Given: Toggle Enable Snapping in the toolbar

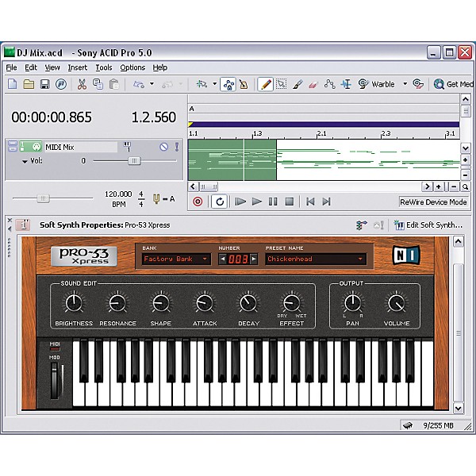Looking at the screenshot, I should point(202,84).
